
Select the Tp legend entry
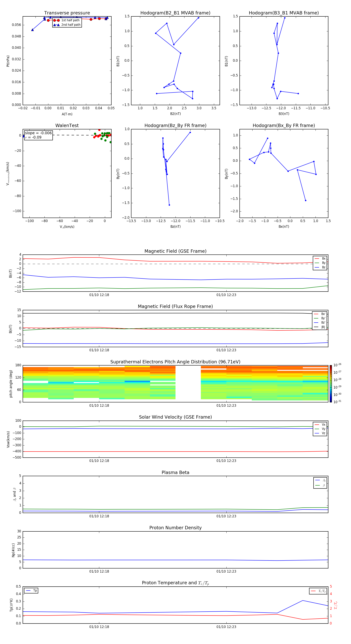click(31, 591)
